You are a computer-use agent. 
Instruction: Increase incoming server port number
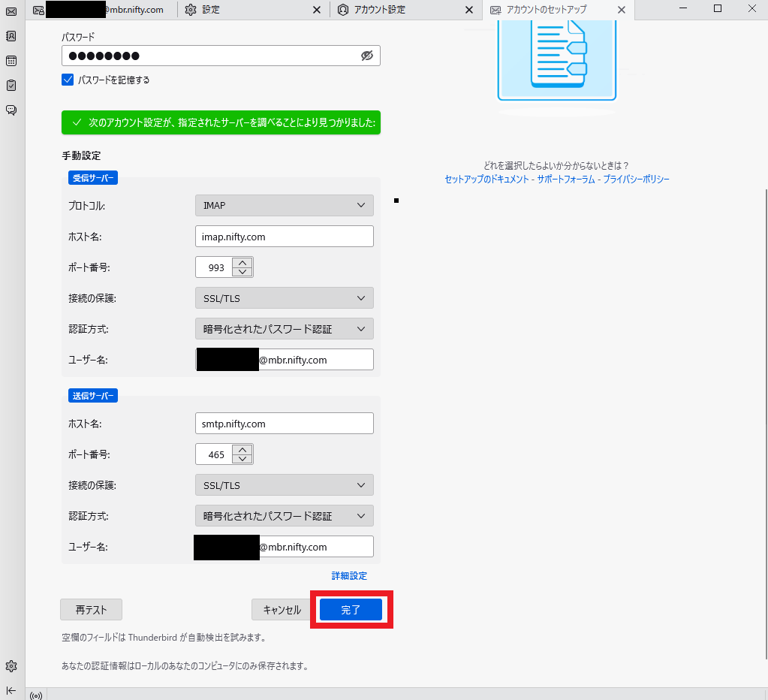(242, 263)
